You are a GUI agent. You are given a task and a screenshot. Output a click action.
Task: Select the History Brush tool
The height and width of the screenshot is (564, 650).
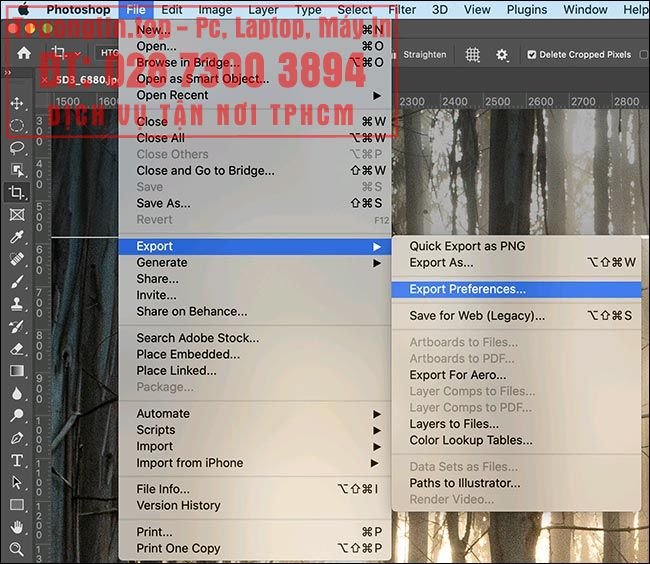coord(17,327)
